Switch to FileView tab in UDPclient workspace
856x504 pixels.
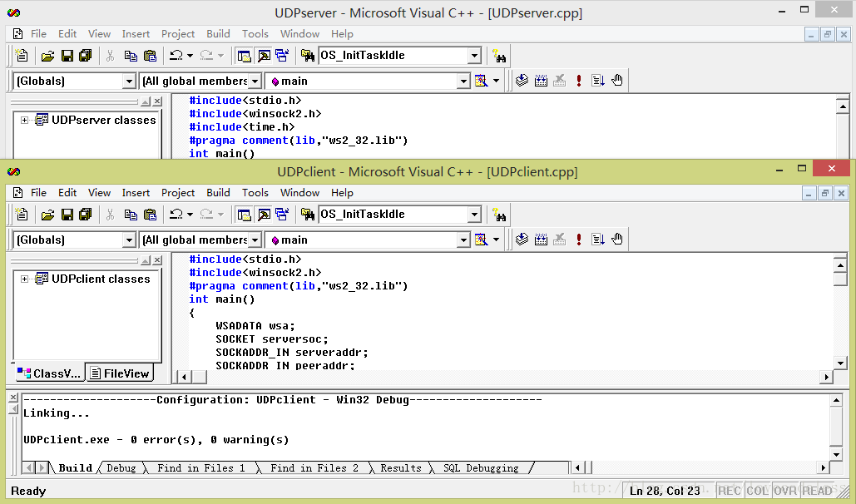[x=120, y=373]
